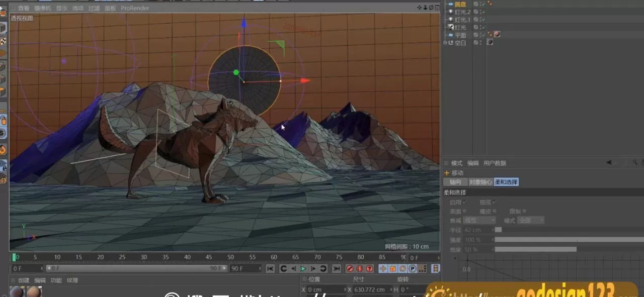
Task: Toggle visibility dots for the 圆盘 object
Action: coord(480,4)
